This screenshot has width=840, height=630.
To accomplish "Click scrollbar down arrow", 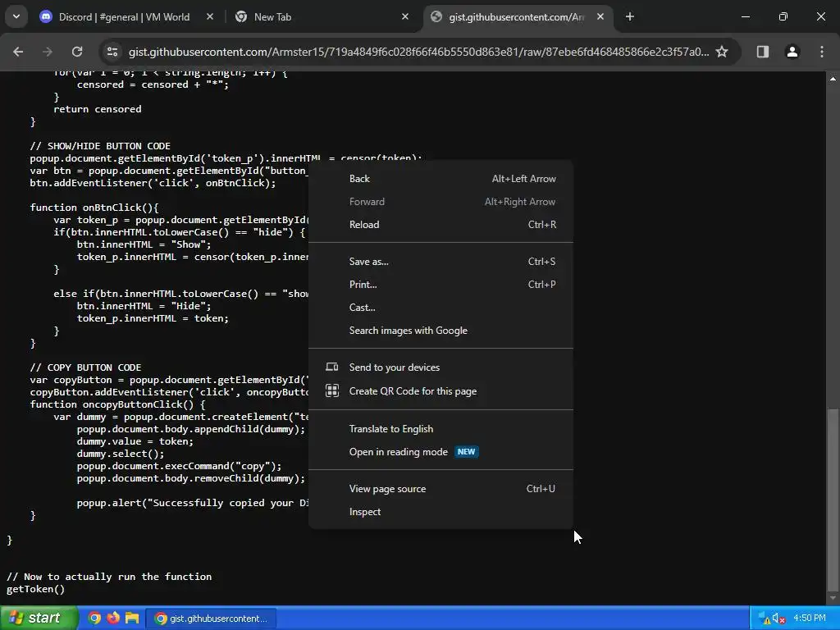I will [x=833, y=597].
